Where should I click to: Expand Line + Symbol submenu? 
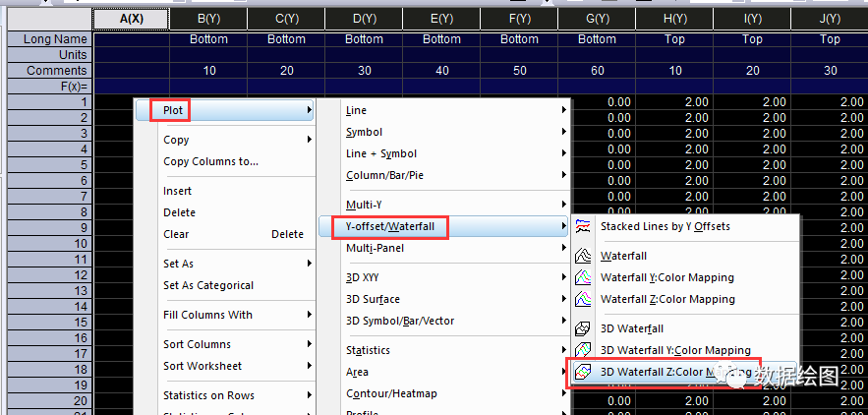click(x=444, y=153)
